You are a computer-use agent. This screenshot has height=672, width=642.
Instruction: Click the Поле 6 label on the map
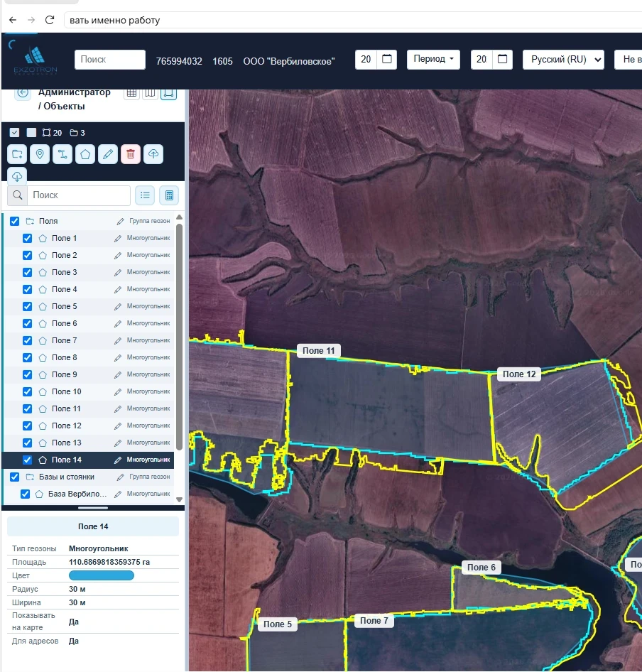482,568
